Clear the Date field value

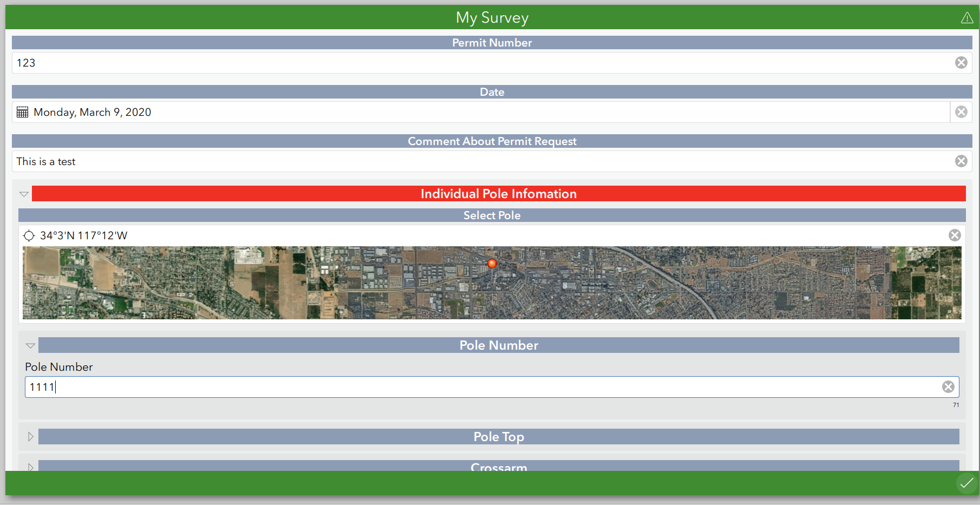pyautogui.click(x=961, y=112)
